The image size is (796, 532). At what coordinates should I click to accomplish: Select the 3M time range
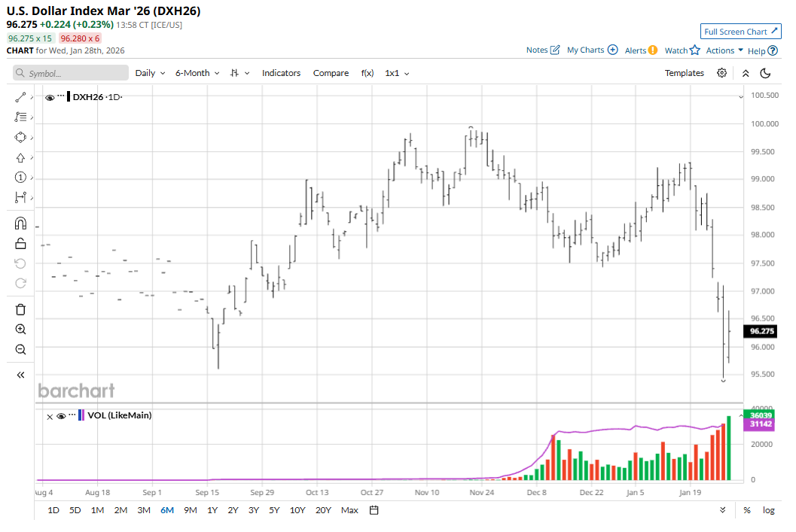144,510
